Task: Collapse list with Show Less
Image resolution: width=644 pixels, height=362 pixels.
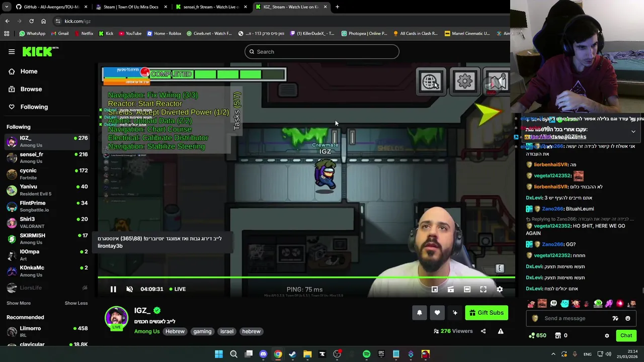Action: (x=76, y=303)
